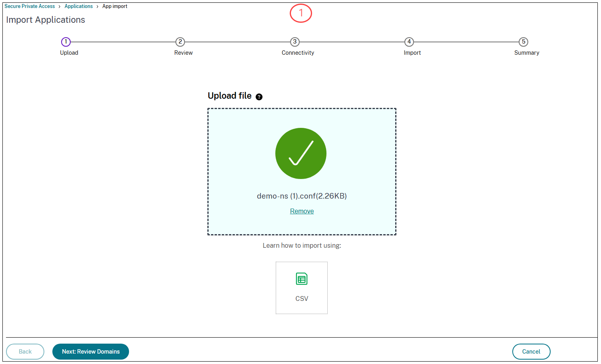Click the demo-ns (1).conf file name text

(x=302, y=196)
